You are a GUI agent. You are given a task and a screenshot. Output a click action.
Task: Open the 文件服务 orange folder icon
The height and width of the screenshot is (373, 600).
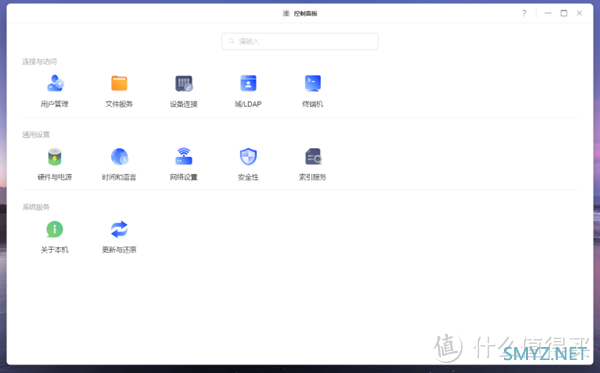pos(119,83)
